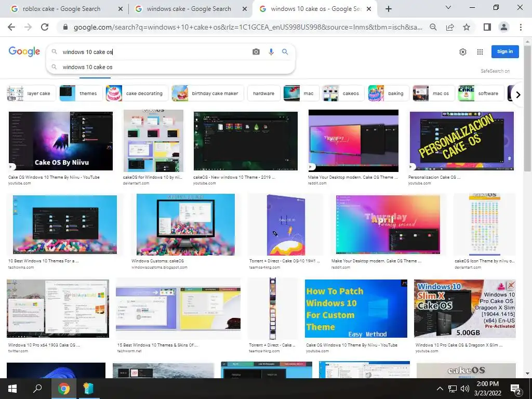
Task: Show hidden system tray icons
Action: 440,389
